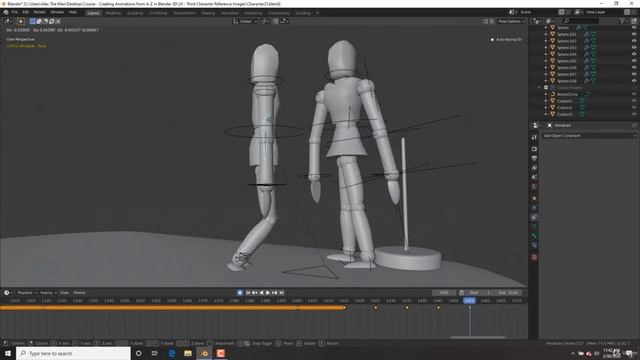
Task: Click the Cortana circle icon in taskbar
Action: [139, 353]
